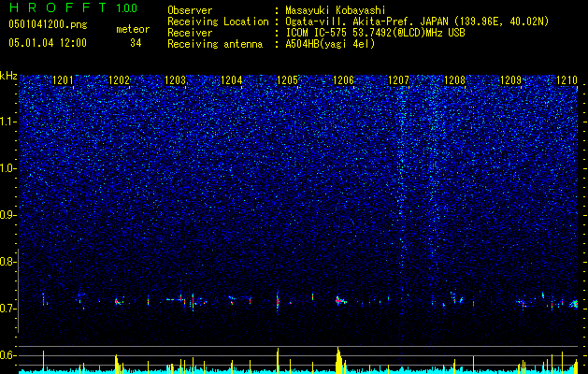Image resolution: width=588 pixels, height=374 pixels.
Task: Click the Ogata-vill. Akita-Pref. JAPAN location text
Action: point(417,22)
